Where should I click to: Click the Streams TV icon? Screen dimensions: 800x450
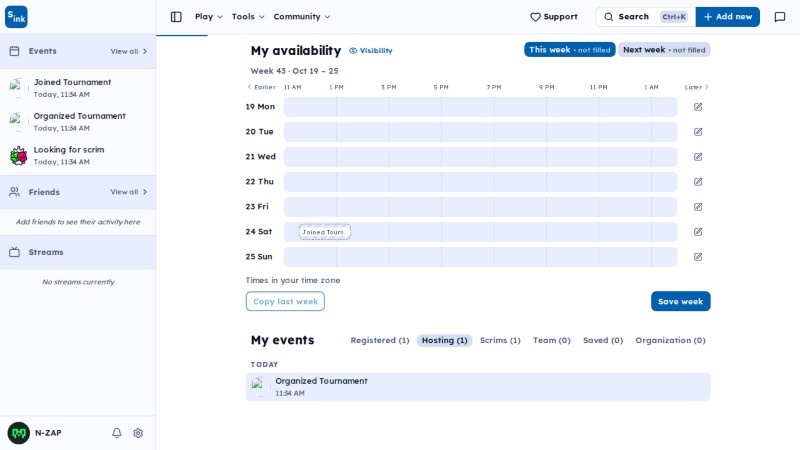[15, 252]
